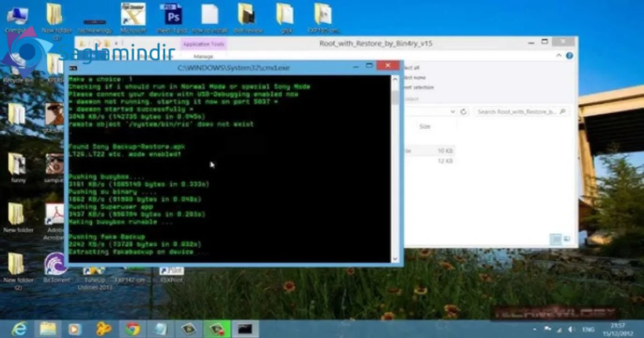Expand the Explorer address bar history dropdown
This screenshot has width=644, height=338.
[452, 112]
